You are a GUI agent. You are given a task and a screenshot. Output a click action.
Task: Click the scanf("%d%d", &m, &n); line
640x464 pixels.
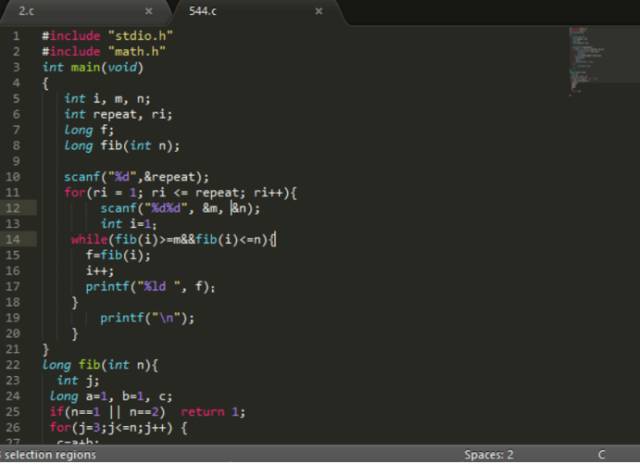point(180,208)
